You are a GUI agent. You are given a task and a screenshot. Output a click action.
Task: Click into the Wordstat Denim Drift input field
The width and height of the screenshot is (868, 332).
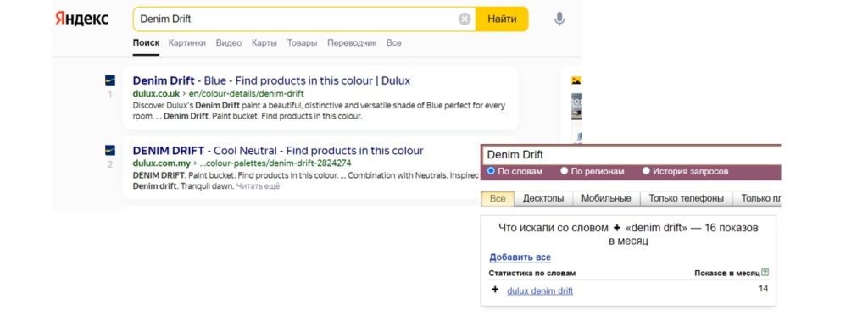coord(631,154)
